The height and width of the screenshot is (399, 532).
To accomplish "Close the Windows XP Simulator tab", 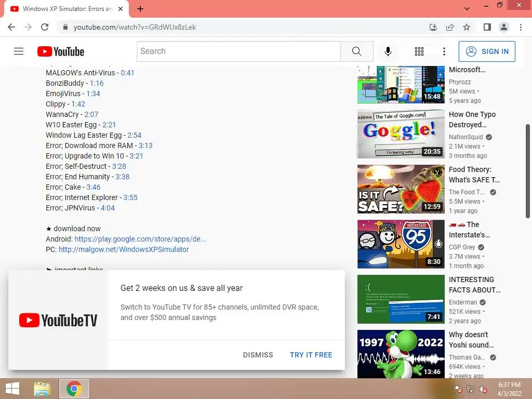I will [x=121, y=9].
